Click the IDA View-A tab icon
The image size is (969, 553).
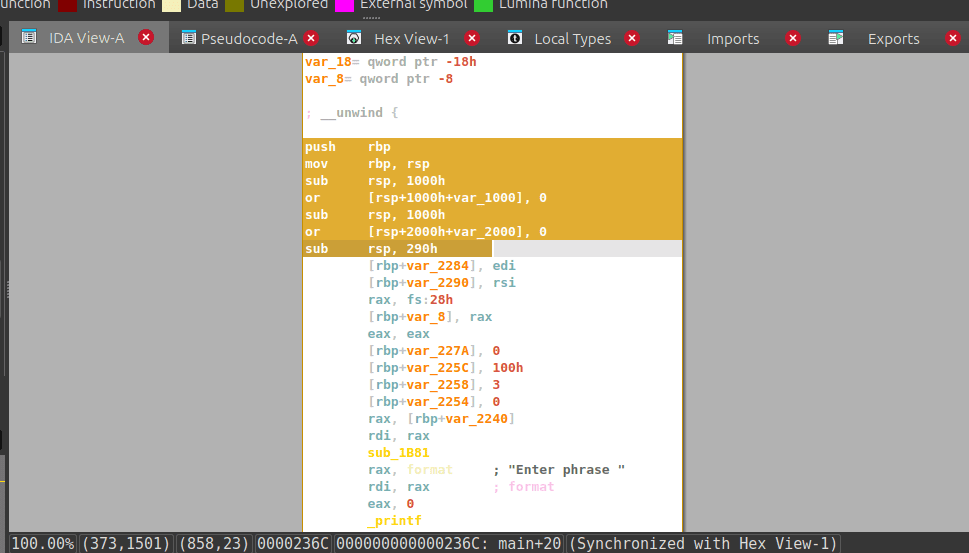coord(29,38)
